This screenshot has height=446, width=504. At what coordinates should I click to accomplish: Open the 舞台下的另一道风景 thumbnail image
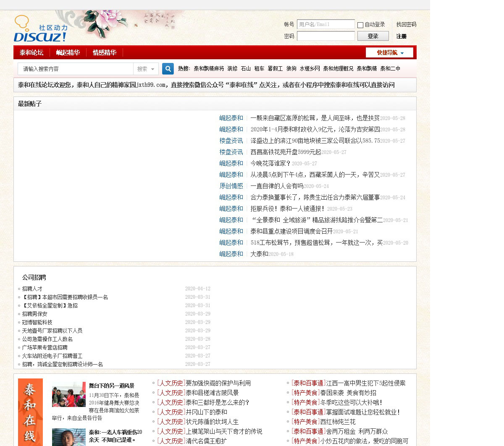point(68,394)
